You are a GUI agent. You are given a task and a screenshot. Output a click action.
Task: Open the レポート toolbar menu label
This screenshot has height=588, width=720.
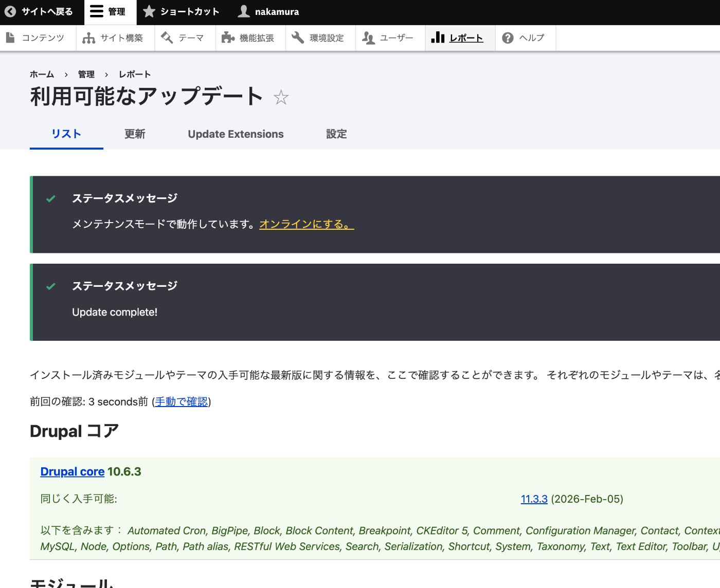(466, 38)
